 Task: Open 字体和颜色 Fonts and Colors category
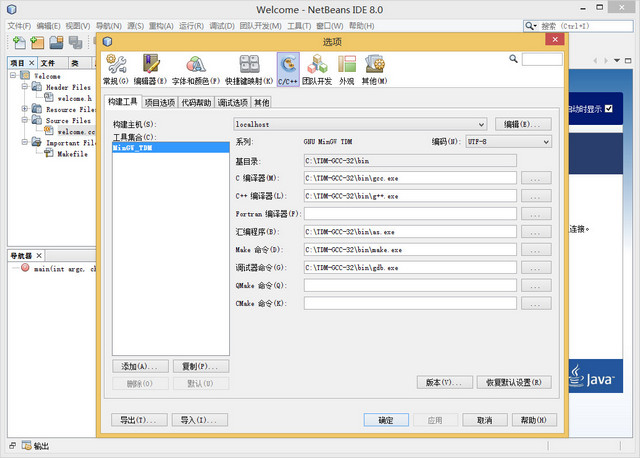196,69
